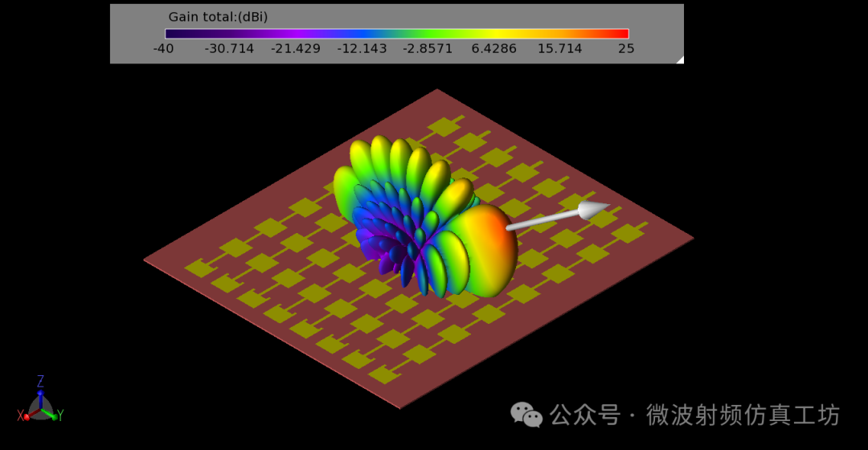Click the XYZ axis orientation triad
This screenshot has width=868, height=450.
pos(40,399)
